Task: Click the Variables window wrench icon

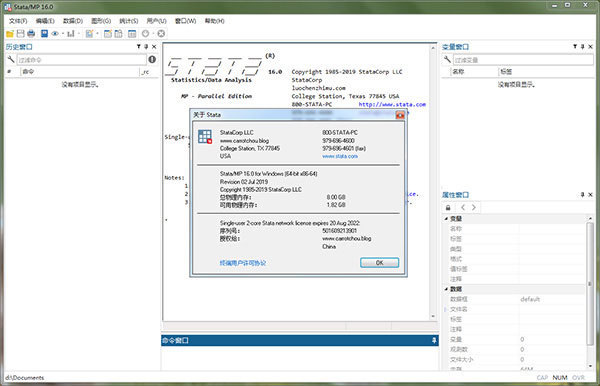Action: [x=447, y=59]
